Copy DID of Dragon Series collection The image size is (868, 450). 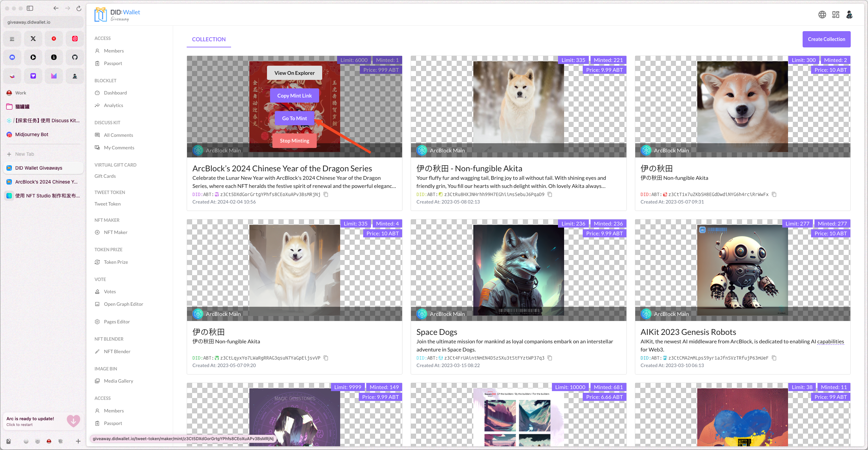(x=326, y=194)
